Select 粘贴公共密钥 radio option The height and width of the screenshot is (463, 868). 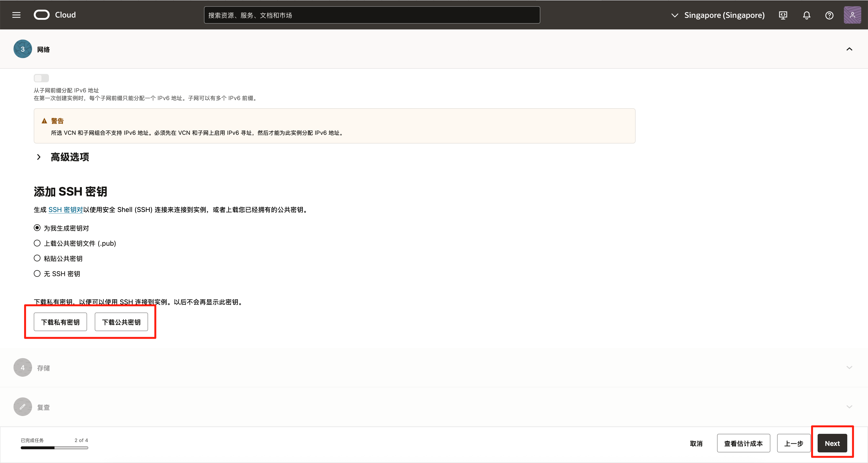click(37, 259)
